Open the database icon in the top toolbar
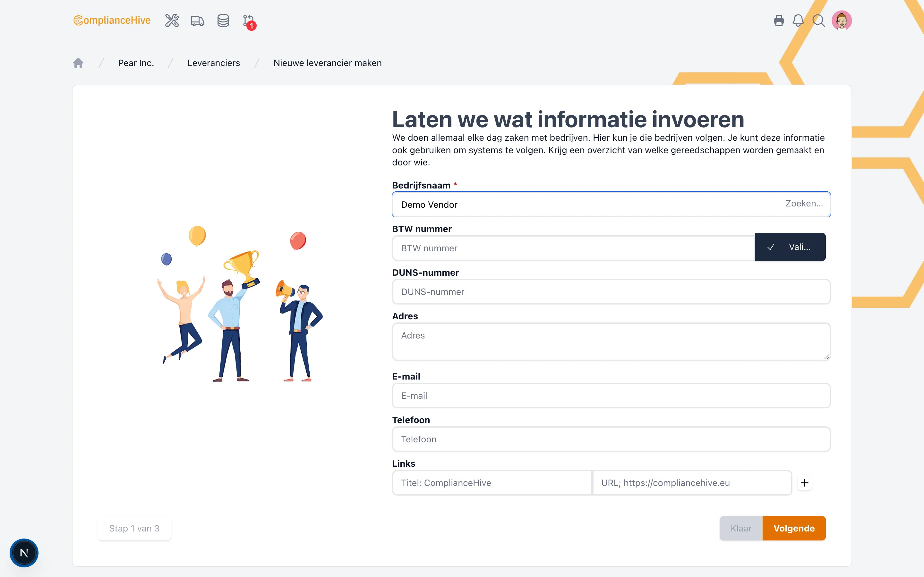This screenshot has height=577, width=924. pos(223,21)
